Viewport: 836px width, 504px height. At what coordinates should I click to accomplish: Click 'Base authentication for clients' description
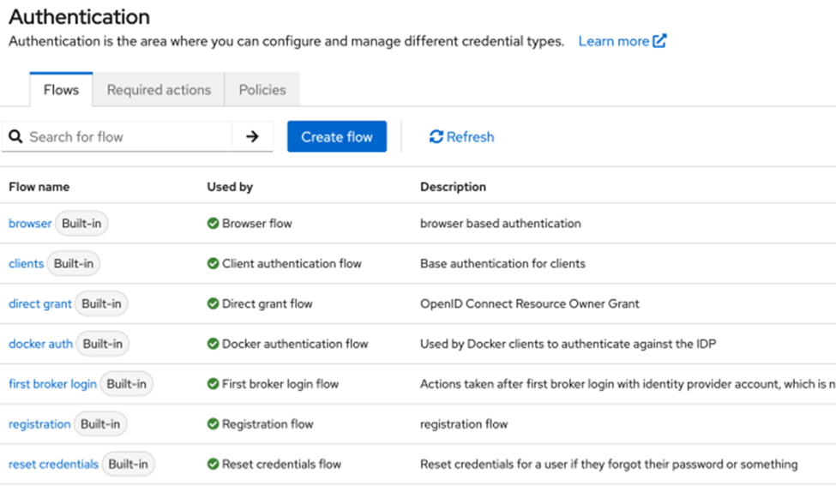502,263
